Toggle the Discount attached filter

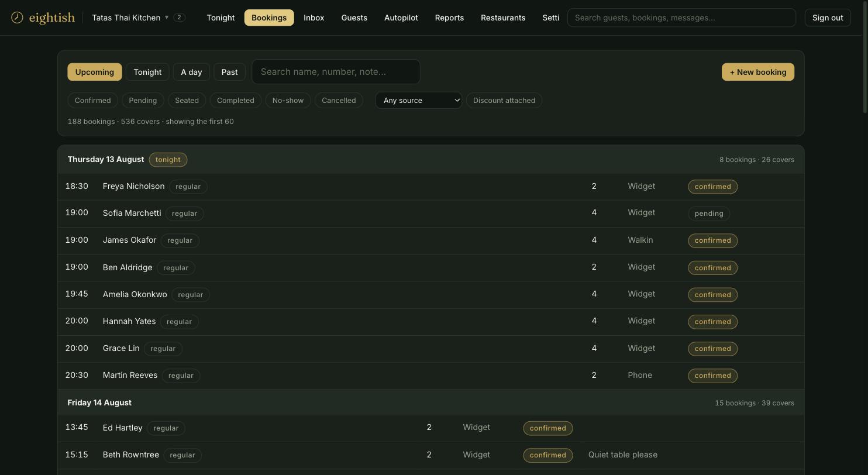pyautogui.click(x=504, y=101)
